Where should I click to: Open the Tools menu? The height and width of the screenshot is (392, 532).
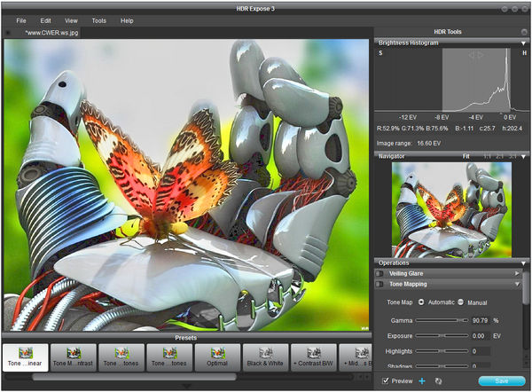[x=98, y=20]
